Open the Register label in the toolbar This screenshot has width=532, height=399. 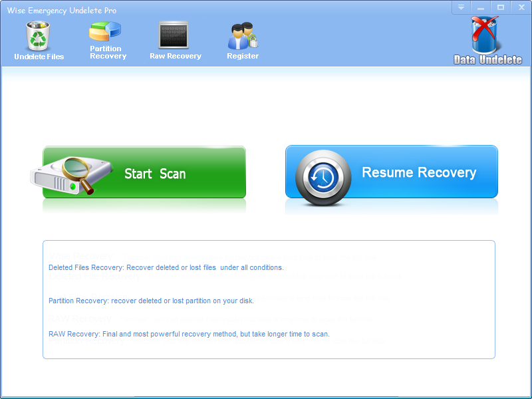click(243, 57)
